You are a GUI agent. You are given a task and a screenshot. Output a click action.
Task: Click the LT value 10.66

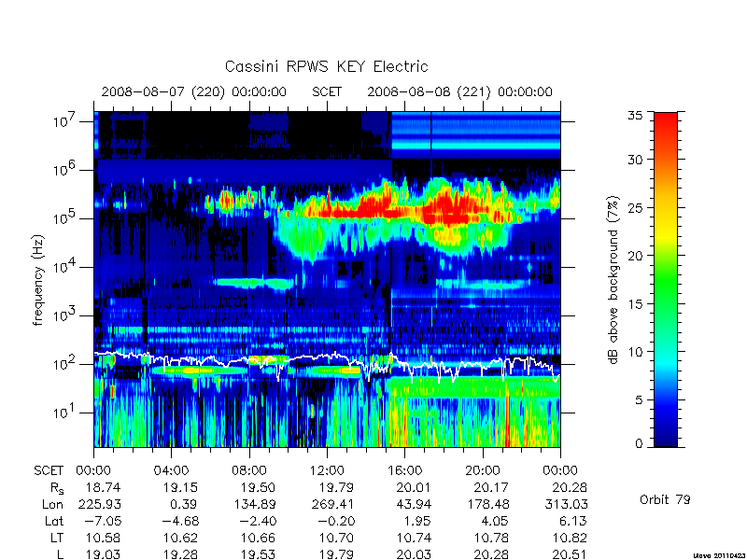258,538
